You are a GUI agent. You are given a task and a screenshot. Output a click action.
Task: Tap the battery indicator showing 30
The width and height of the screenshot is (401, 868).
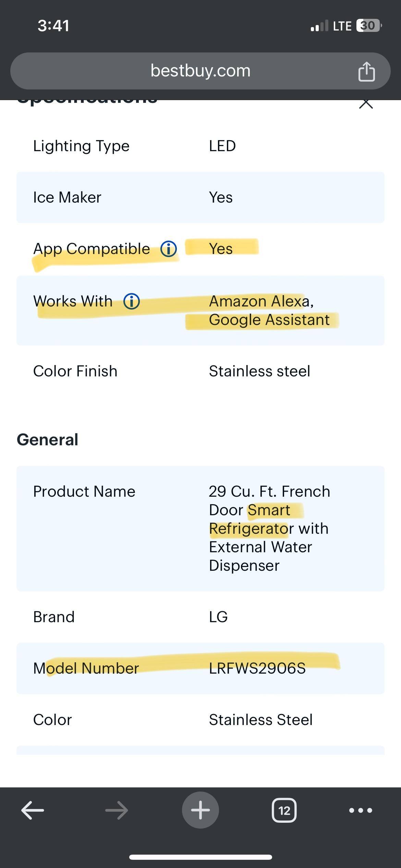point(367,25)
